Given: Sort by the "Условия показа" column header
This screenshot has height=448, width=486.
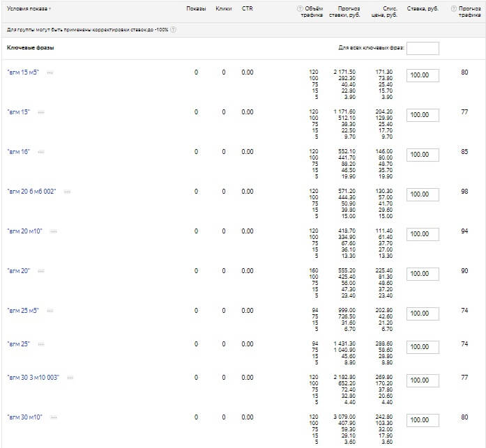Looking at the screenshot, I should 29,8.
